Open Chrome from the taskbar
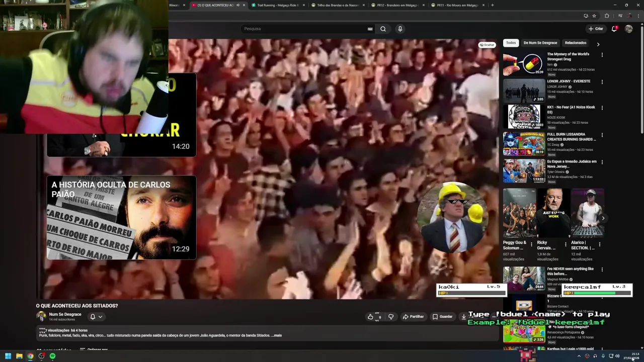 coord(30,356)
